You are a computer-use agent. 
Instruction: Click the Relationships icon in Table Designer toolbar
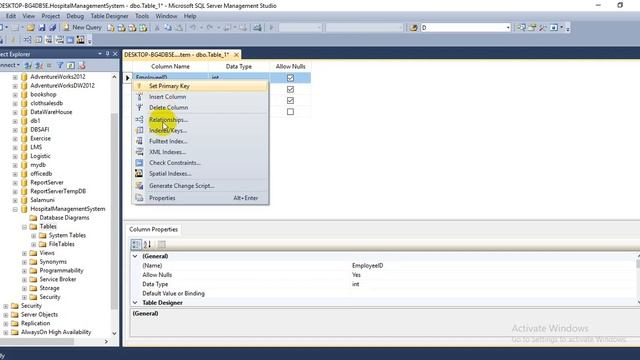[x=27, y=40]
